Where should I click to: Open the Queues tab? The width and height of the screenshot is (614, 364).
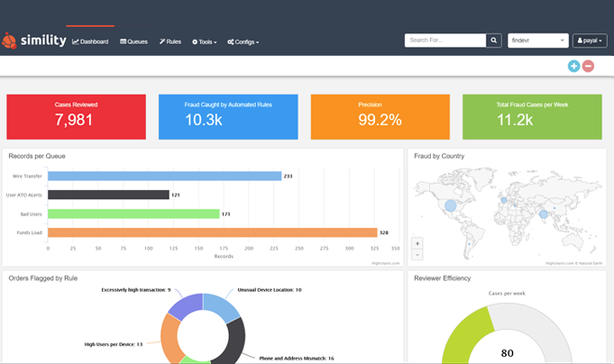point(134,42)
